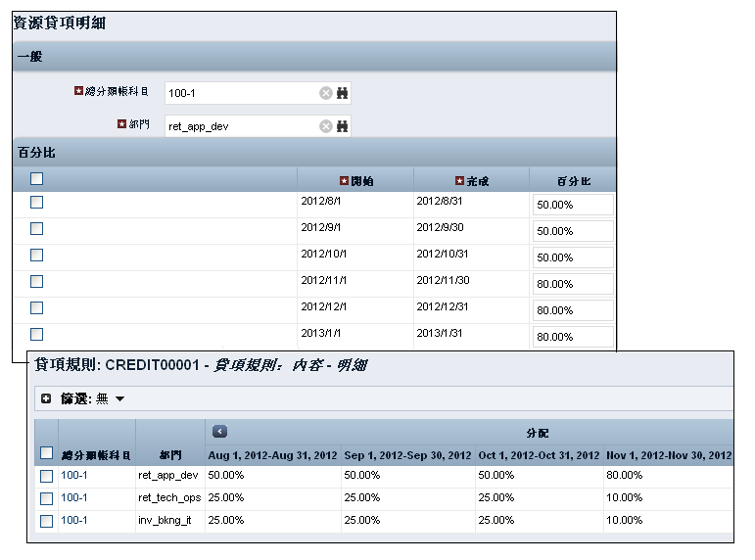Click the 百分比 section header bar
755x560 pixels.
point(314,153)
